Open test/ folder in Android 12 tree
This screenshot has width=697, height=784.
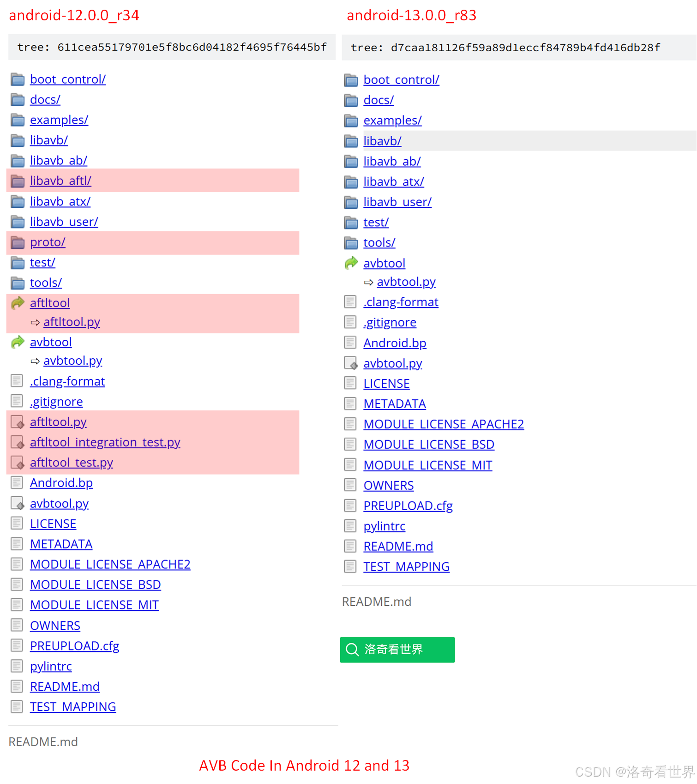tap(42, 263)
